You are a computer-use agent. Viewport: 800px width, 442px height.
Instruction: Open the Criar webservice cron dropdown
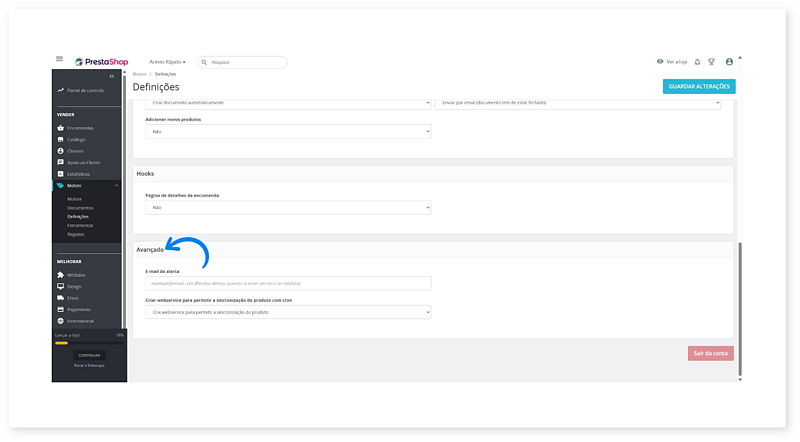coord(288,312)
